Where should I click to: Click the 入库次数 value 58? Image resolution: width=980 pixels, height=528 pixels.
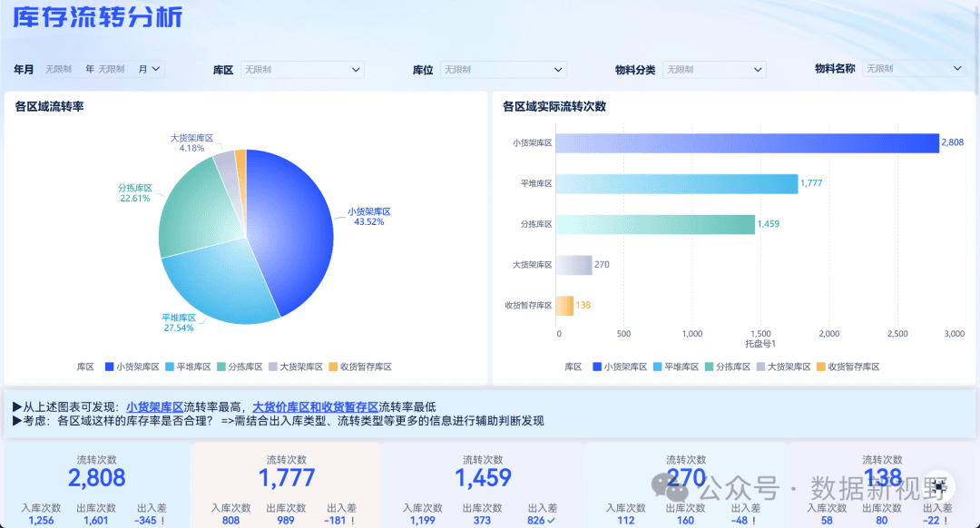coord(827,520)
